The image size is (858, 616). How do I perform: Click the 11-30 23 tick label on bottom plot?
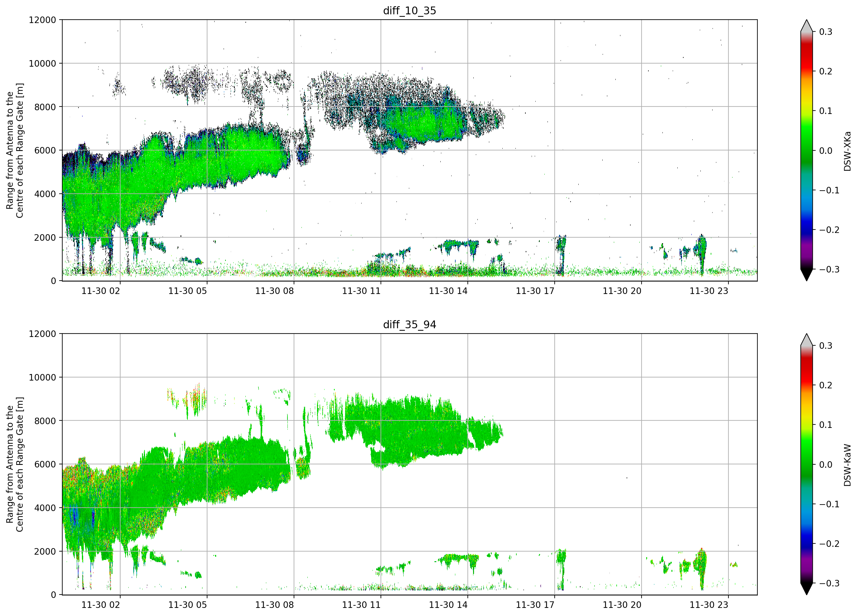(709, 605)
